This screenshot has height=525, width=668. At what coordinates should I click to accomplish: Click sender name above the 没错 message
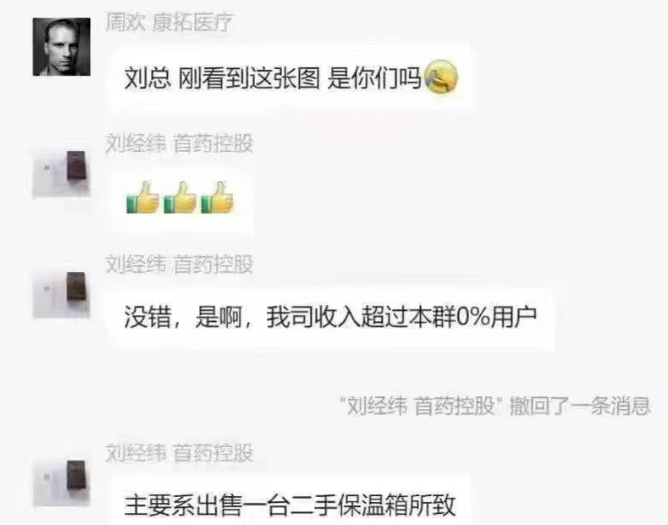179,264
